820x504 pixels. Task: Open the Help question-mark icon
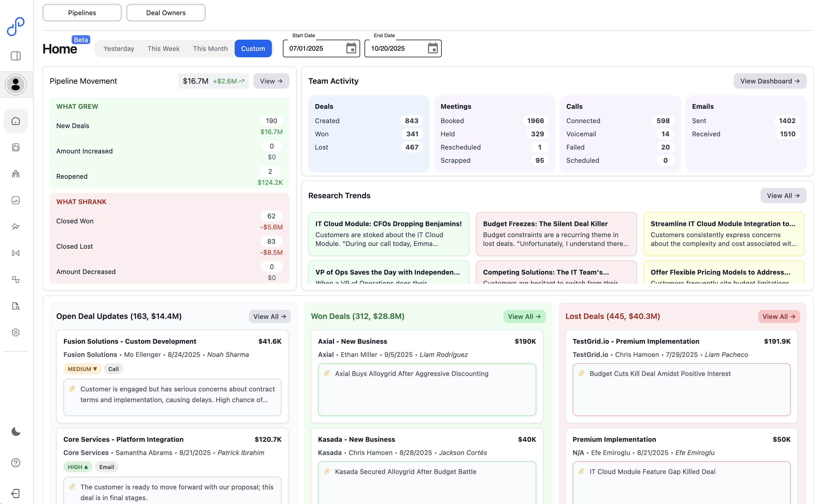point(15,462)
